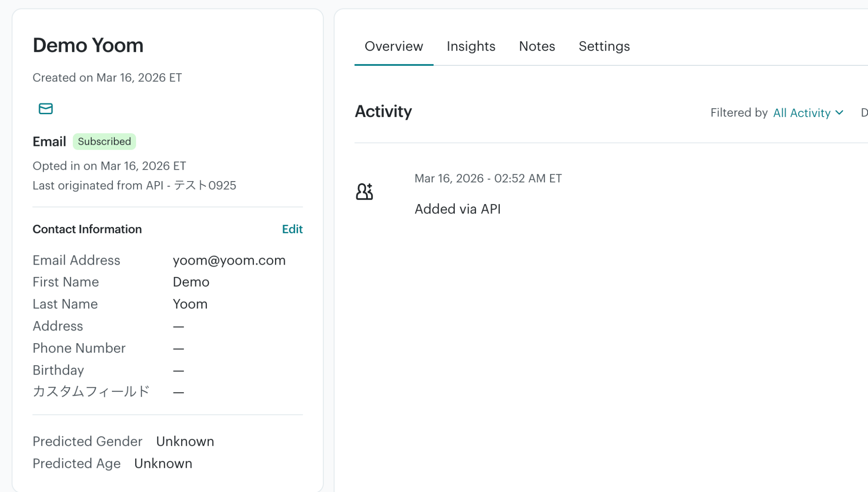The width and height of the screenshot is (868, 492).
Task: Click the All Activity dropdown chevron
Action: point(839,113)
